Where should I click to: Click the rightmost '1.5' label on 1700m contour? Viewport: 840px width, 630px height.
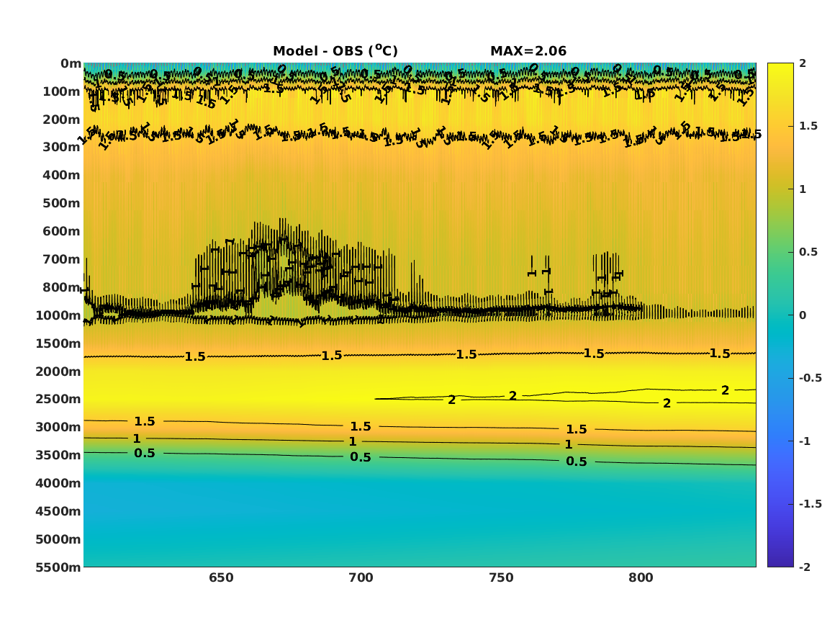[720, 354]
